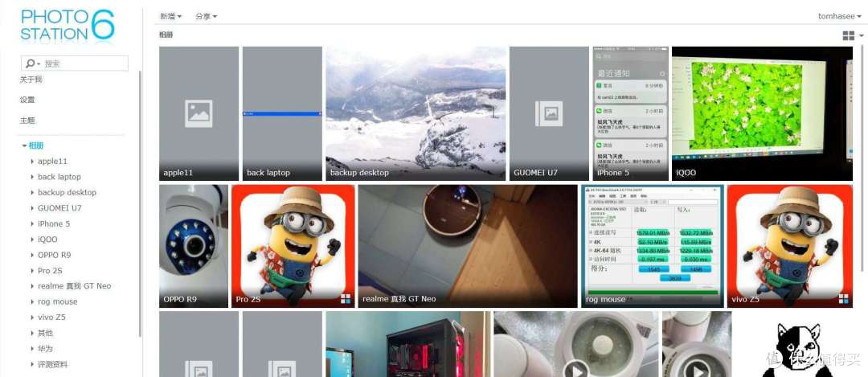Expand the OPPO R9 tree node

(x=33, y=255)
